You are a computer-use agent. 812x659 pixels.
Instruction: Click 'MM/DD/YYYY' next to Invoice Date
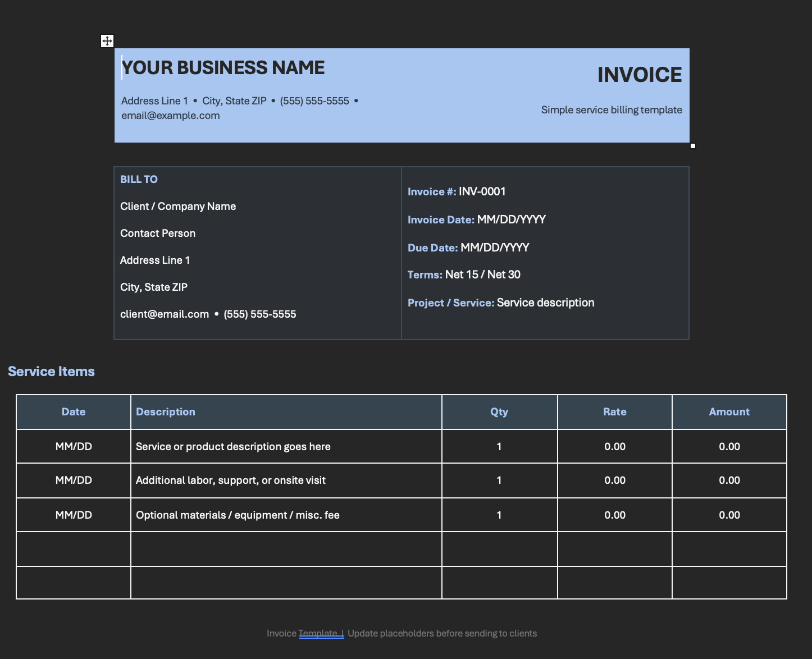click(x=512, y=220)
